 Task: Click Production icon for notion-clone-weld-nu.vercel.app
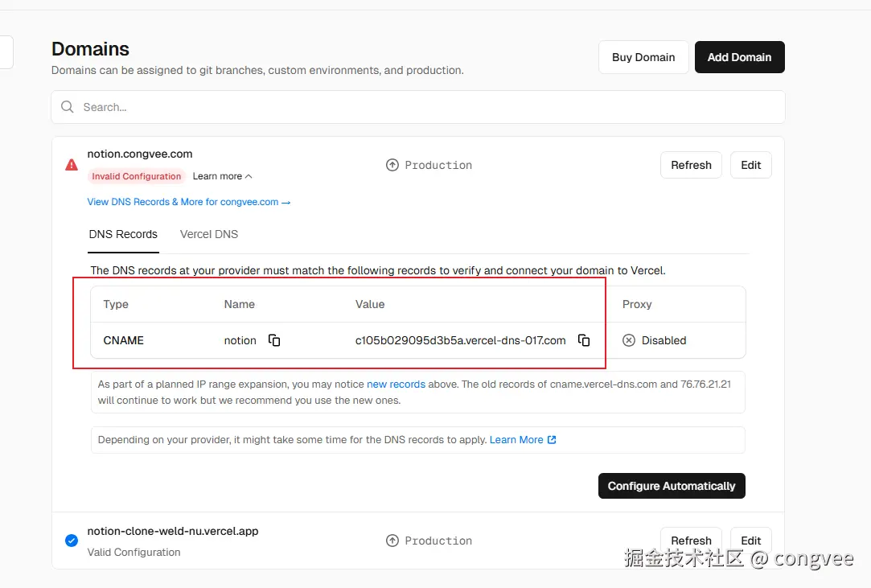tap(392, 541)
